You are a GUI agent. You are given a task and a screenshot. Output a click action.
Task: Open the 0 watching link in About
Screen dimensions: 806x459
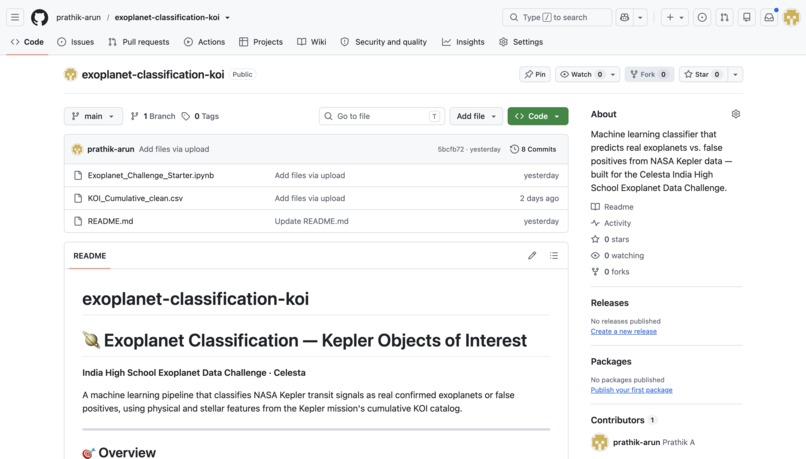point(617,255)
